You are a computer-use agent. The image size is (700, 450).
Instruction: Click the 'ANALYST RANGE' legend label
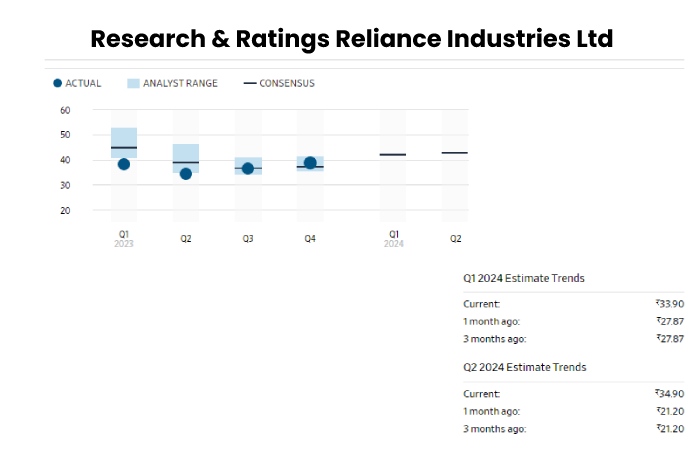tap(180, 83)
